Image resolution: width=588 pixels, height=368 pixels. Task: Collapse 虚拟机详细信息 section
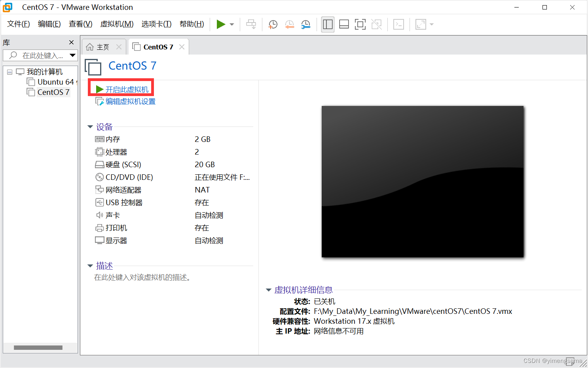click(269, 290)
